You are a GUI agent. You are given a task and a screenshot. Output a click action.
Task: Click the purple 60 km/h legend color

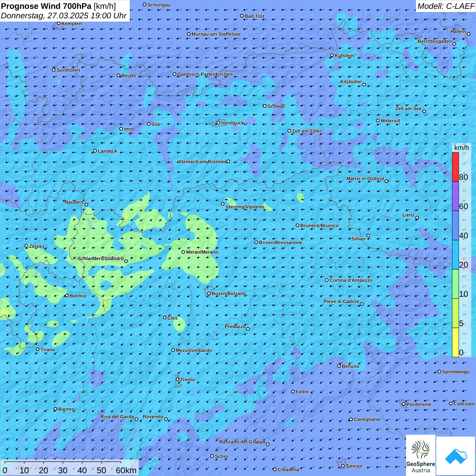pyautogui.click(x=455, y=197)
